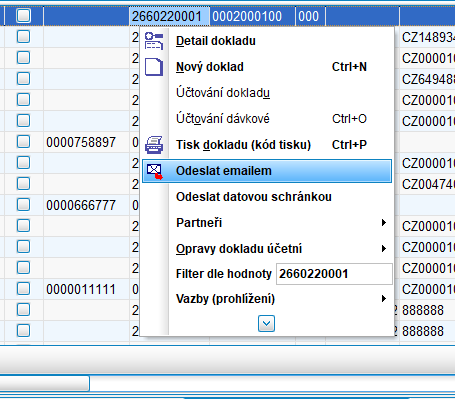Click the Detail dokladu icon
Screen dimensions: 455x399
point(154,41)
